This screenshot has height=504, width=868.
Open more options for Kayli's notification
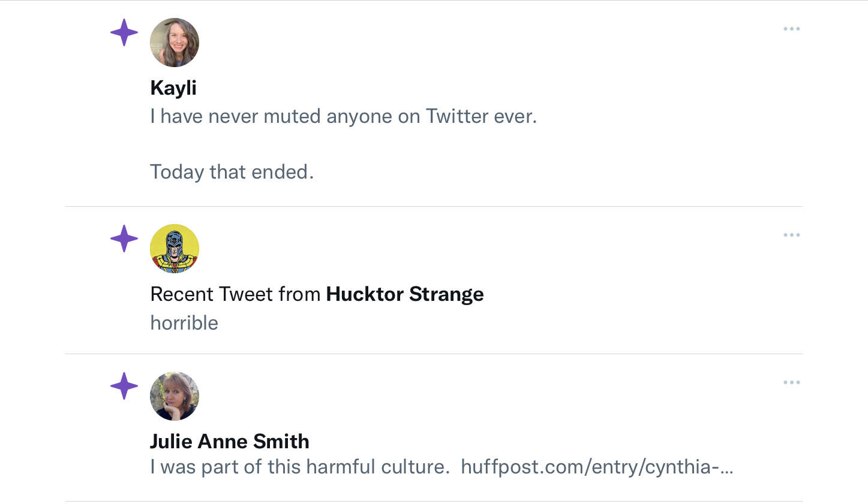tap(792, 29)
